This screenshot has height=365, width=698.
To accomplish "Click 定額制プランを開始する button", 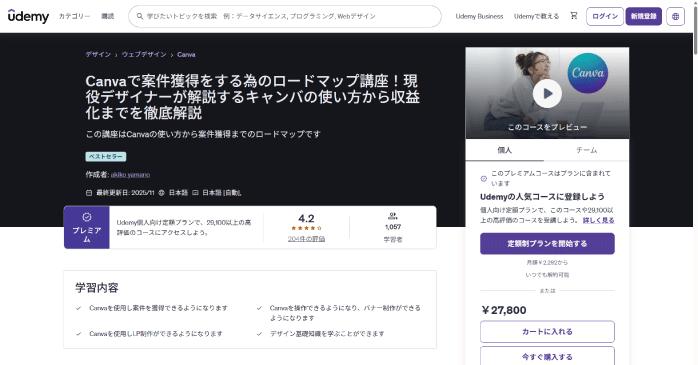I will pos(547,243).
